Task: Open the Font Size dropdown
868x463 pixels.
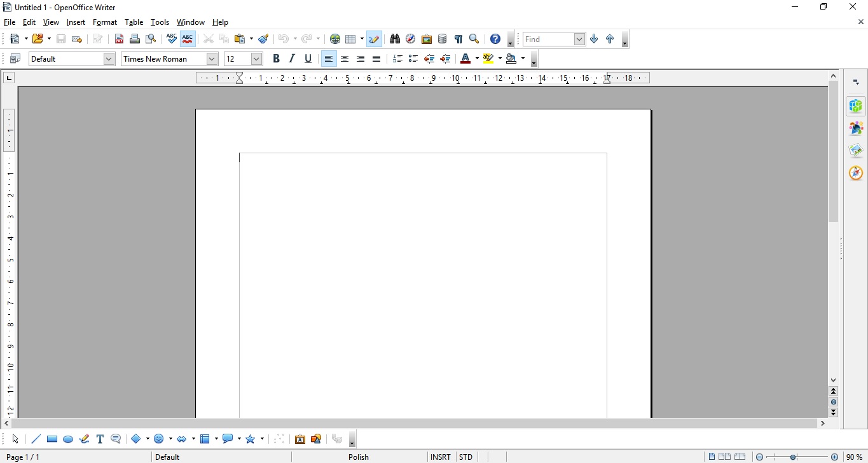Action: [x=257, y=59]
